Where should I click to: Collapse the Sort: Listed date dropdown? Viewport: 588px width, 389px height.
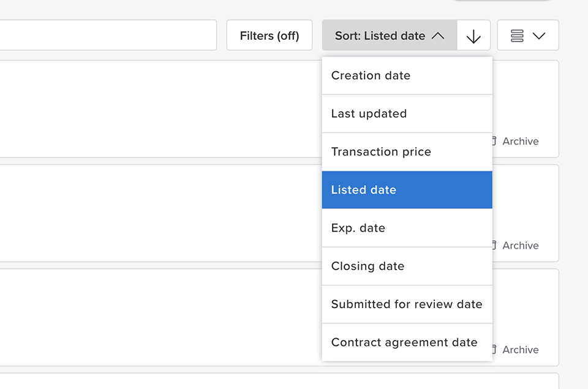click(x=388, y=35)
